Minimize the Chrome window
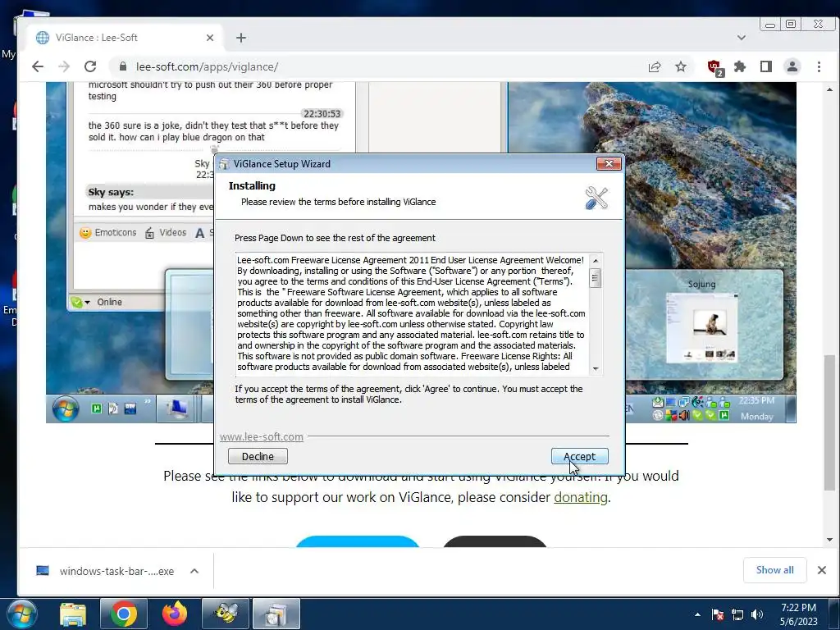The height and width of the screenshot is (630, 840). (x=770, y=25)
